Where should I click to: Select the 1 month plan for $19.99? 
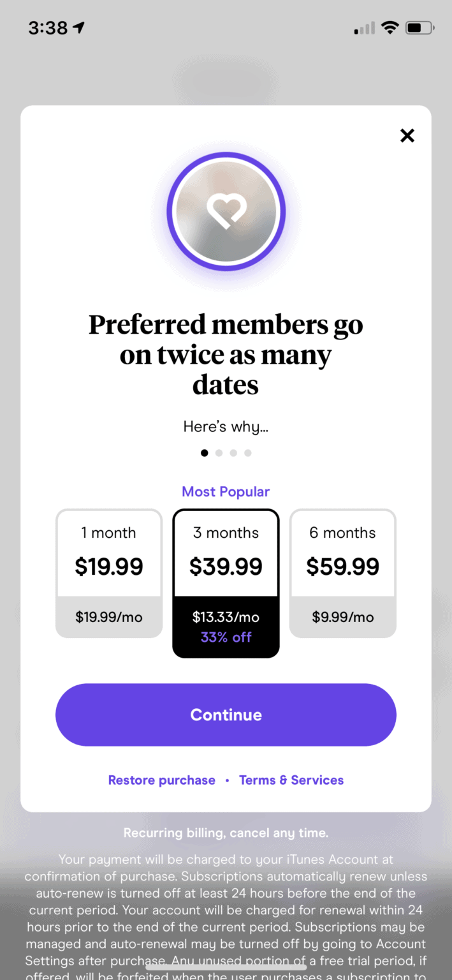(x=108, y=572)
